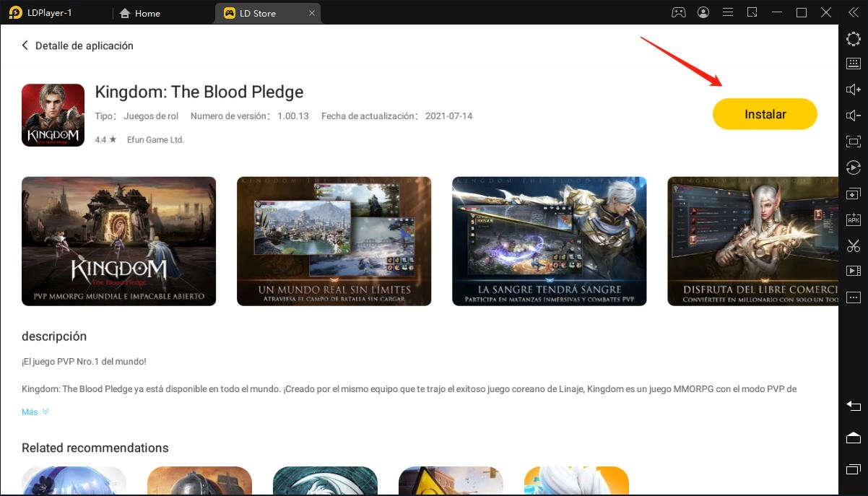Open the video recorder icon
868x496 pixels.
853,271
